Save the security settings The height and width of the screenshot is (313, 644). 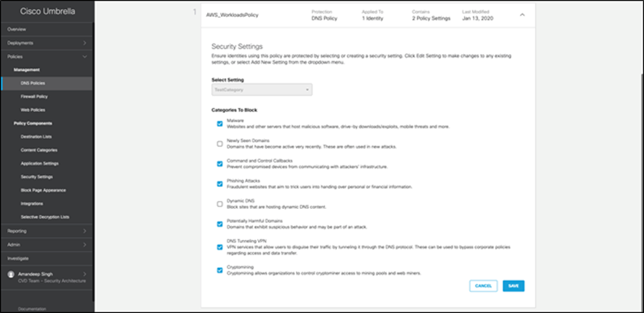(x=513, y=286)
